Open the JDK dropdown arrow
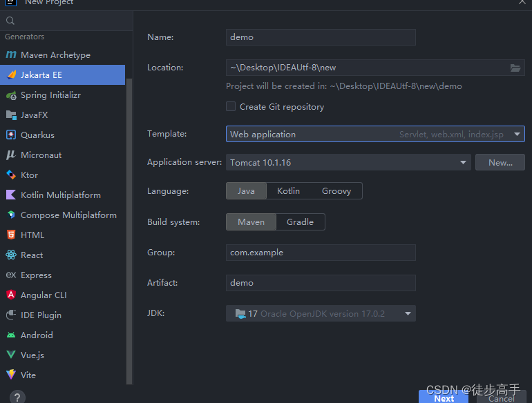This screenshot has width=532, height=403. (x=408, y=314)
